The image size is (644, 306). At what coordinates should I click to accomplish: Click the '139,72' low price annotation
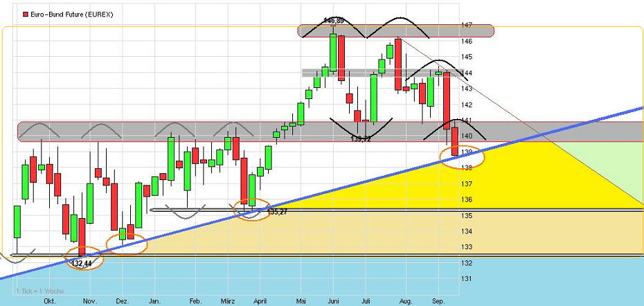(361, 139)
